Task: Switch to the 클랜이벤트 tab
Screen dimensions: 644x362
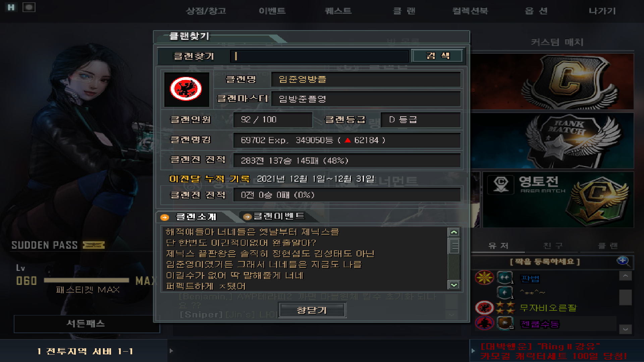Action: tap(275, 216)
